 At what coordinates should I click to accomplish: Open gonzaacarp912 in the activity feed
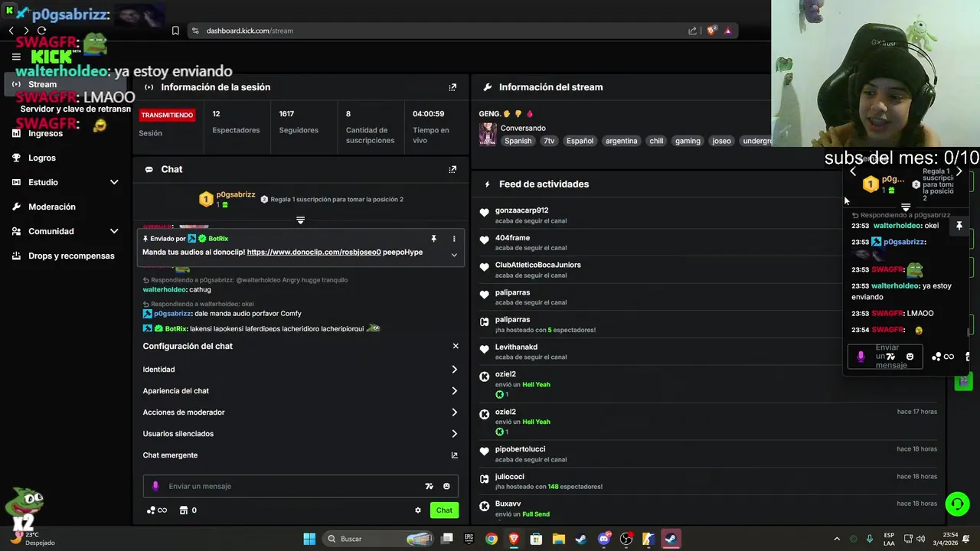pos(521,210)
